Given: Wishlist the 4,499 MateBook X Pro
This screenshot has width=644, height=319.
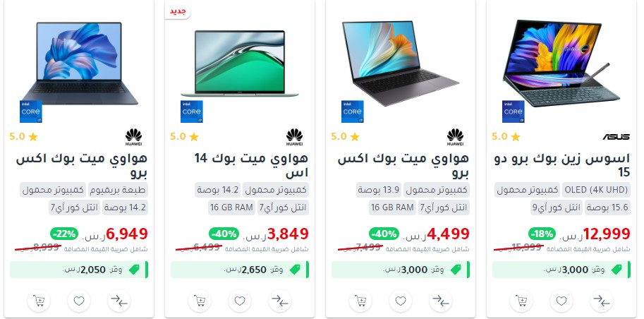Looking at the screenshot, I should (401, 301).
